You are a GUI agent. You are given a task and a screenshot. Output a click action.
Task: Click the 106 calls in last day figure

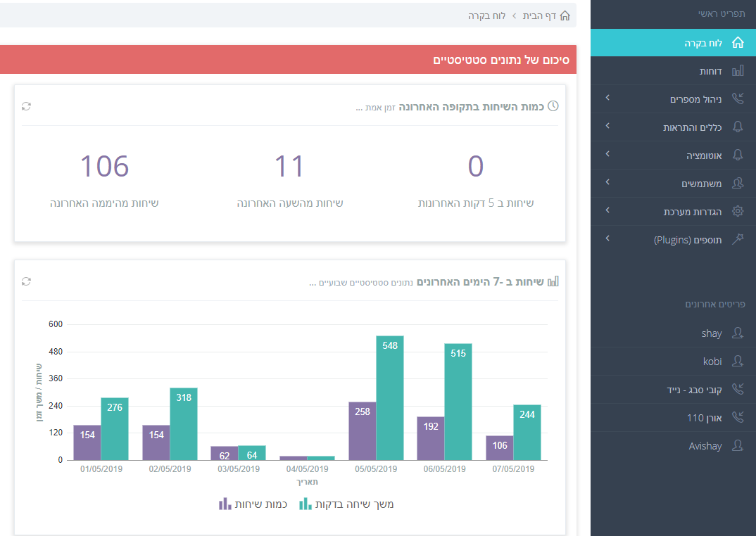[x=105, y=166]
